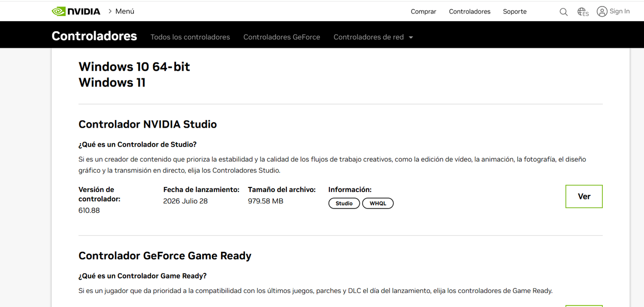This screenshot has width=644, height=307.
Task: Click the 'Información:' label
Action: [350, 189]
